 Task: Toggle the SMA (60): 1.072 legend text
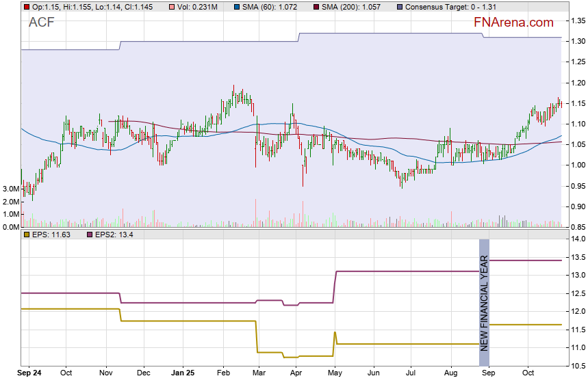273,6
